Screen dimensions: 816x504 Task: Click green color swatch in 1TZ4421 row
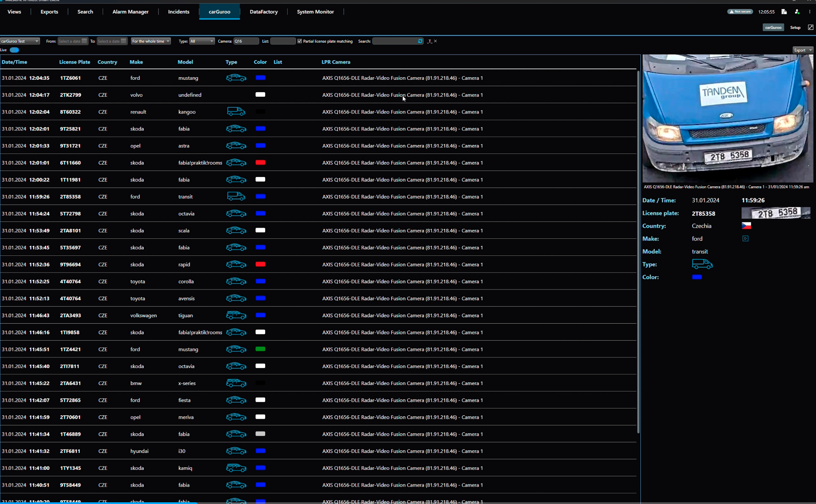point(260,349)
